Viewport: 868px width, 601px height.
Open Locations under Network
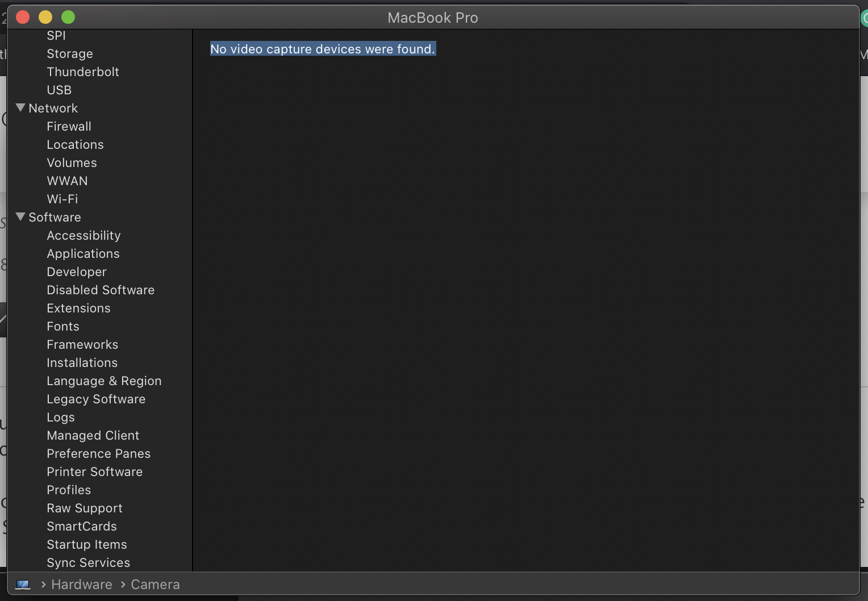(x=75, y=144)
